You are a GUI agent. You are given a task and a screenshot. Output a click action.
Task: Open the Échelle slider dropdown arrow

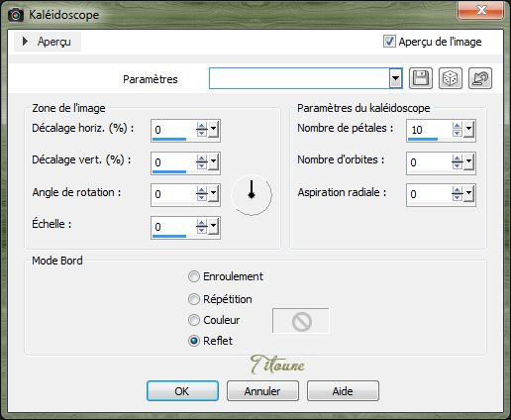pos(214,226)
